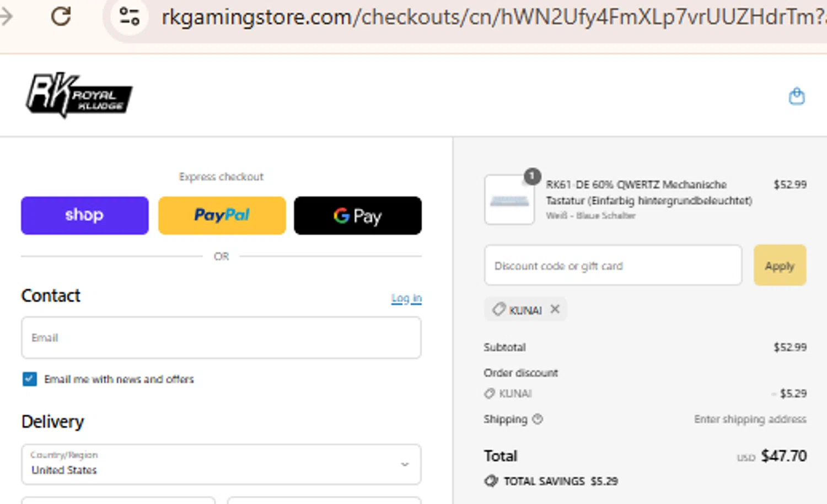Focus the Discount code or gift card field
827x504 pixels.
click(x=613, y=265)
